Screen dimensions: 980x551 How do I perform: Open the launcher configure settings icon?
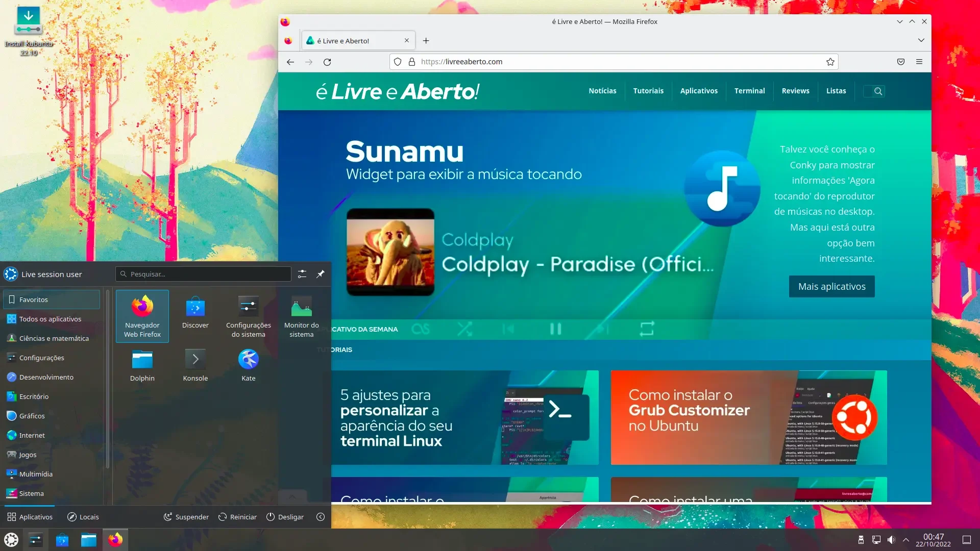click(302, 274)
